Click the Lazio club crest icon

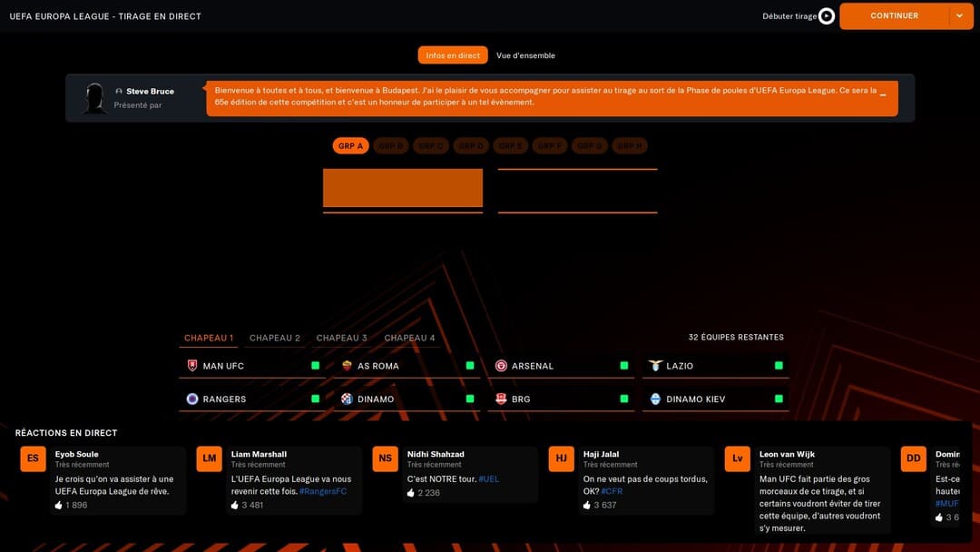pyautogui.click(x=655, y=366)
